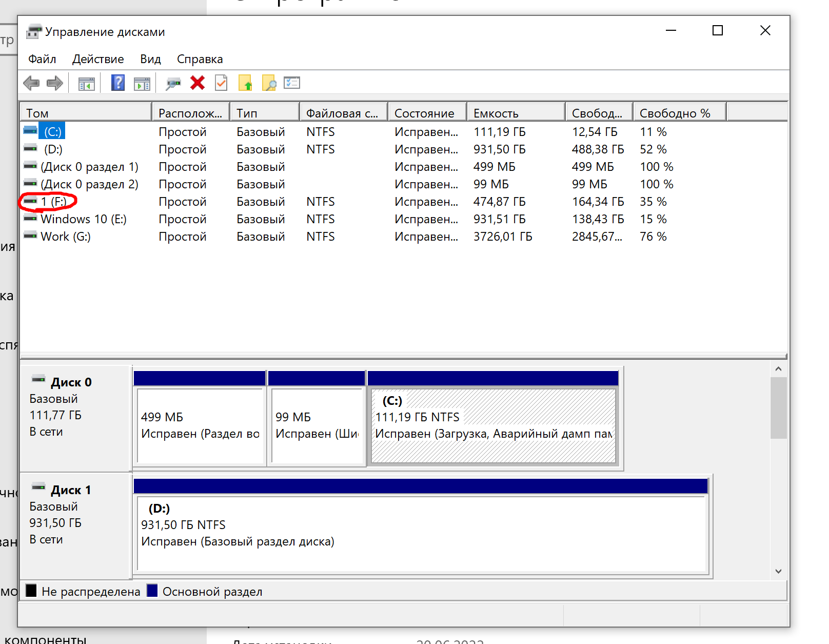
Task: Open the Файл menu
Action: [42, 59]
